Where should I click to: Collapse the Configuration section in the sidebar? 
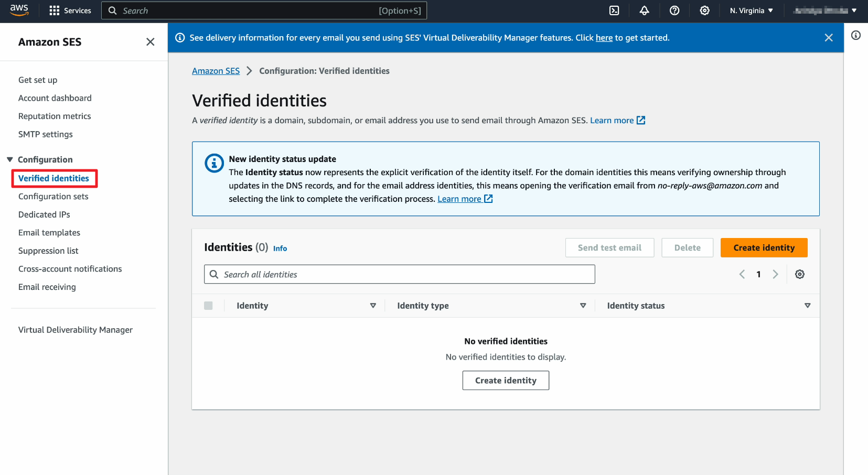tap(9, 159)
